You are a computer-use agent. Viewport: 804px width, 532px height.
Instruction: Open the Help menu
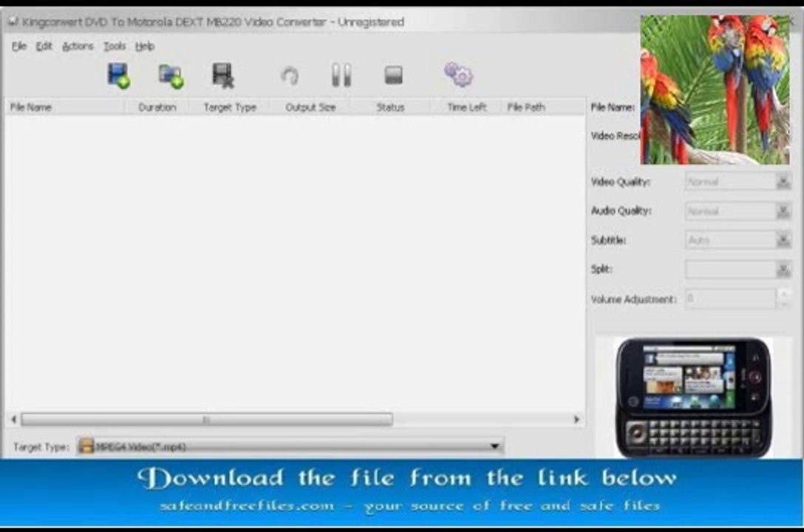click(145, 46)
